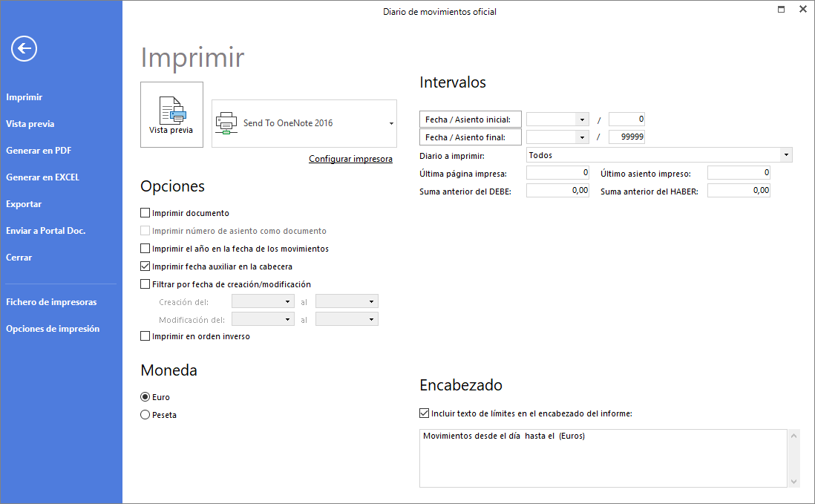815x504 pixels.
Task: Uncheck Imprimir fecha auxiliar en la cabecera
Action: click(x=145, y=266)
